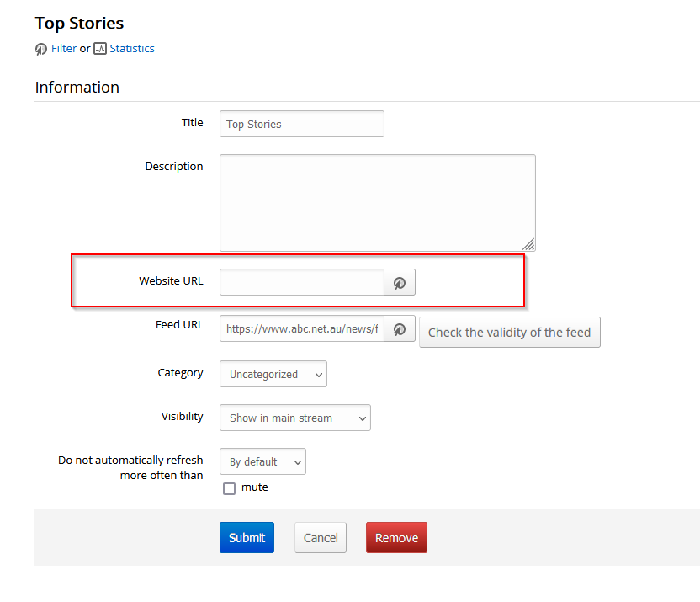
Task: Open the Filter link
Action: tap(64, 49)
